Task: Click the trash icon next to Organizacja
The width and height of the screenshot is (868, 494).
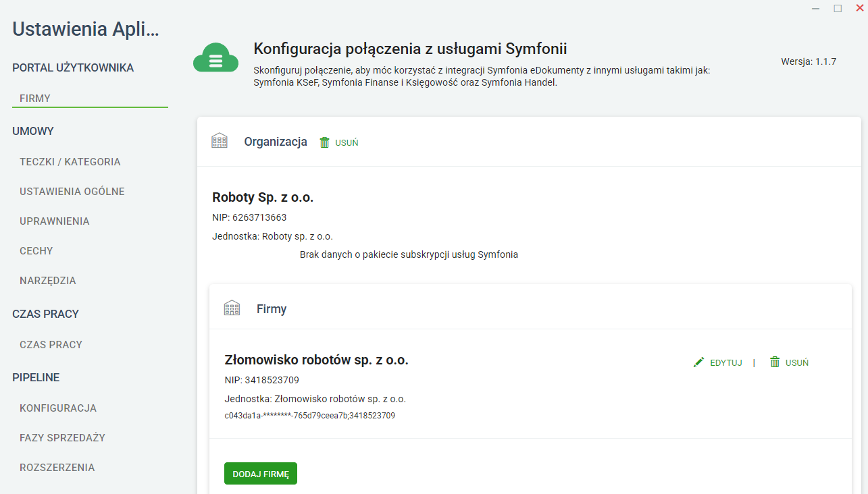Action: pos(325,142)
